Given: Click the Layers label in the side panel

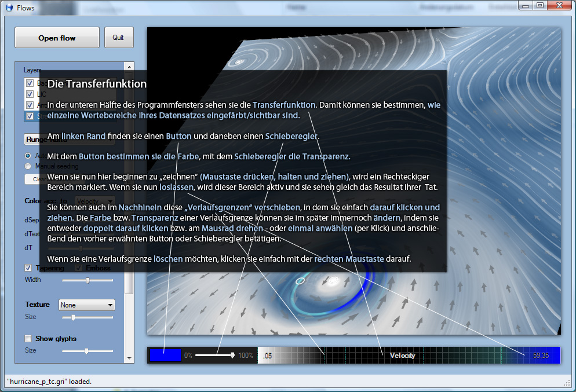Looking at the screenshot, I should pyautogui.click(x=32, y=69).
